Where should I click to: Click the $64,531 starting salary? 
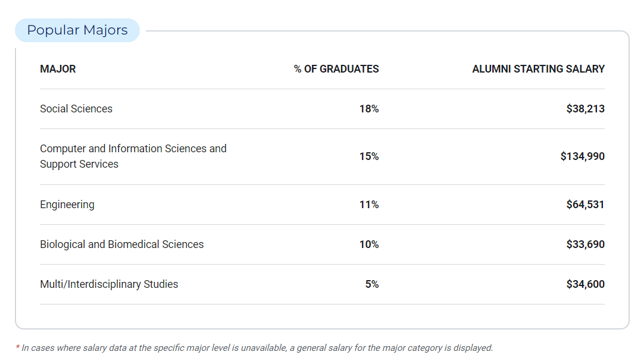[585, 205]
